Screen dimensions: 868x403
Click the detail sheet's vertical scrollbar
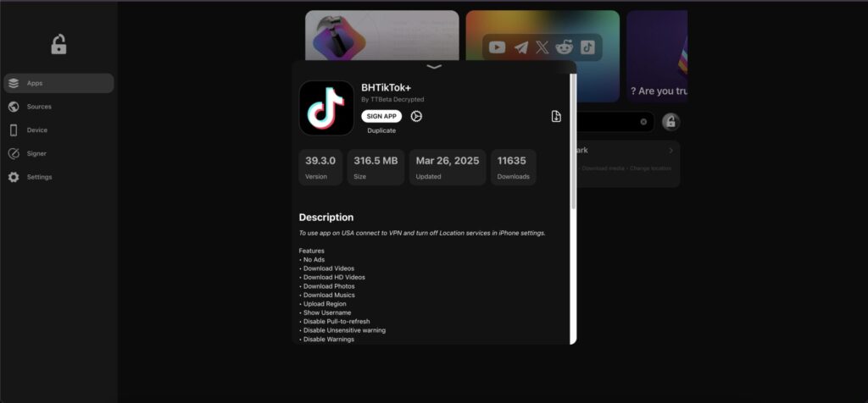click(573, 141)
